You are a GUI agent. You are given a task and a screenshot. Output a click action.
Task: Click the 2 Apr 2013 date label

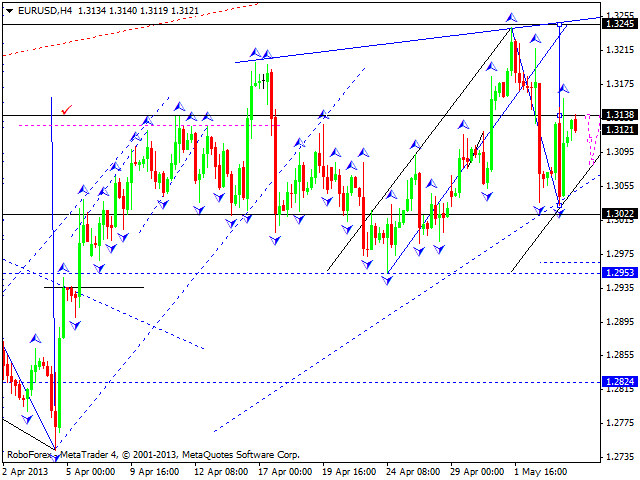pos(24,470)
